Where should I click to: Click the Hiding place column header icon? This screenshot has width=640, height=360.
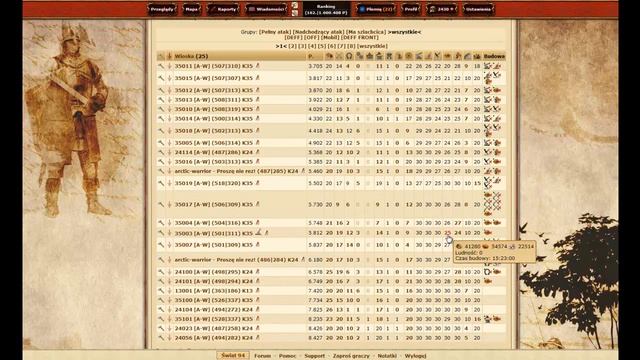point(467,56)
